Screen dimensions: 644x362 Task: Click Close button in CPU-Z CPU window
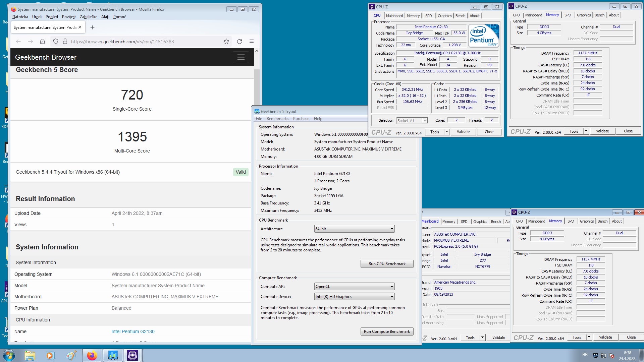(x=489, y=132)
